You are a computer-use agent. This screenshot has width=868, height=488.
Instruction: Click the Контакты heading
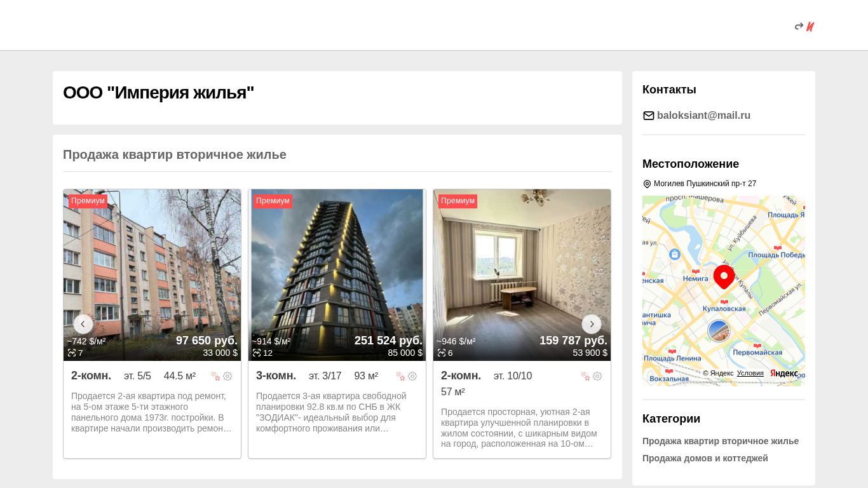(669, 90)
